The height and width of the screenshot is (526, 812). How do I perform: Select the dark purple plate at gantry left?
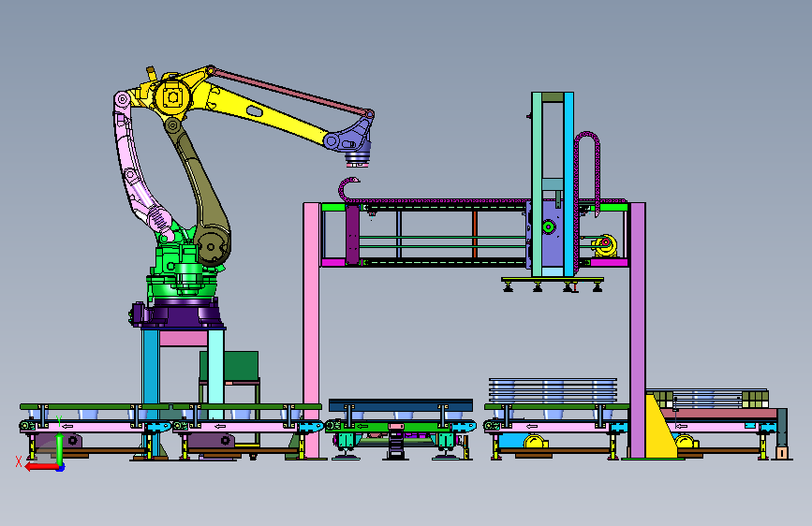(352, 235)
